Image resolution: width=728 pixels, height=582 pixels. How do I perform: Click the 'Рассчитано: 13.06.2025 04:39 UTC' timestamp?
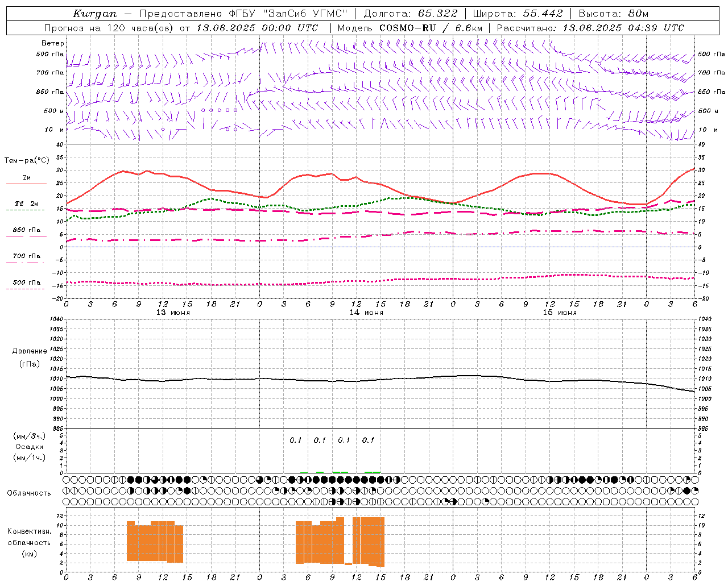click(590, 28)
